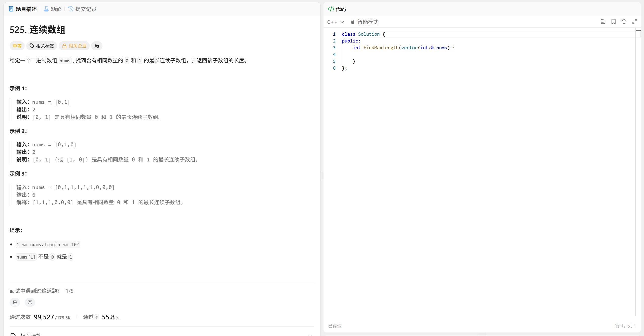The image size is (644, 336).
Task: Click the green code brackets icon
Action: coord(331,9)
